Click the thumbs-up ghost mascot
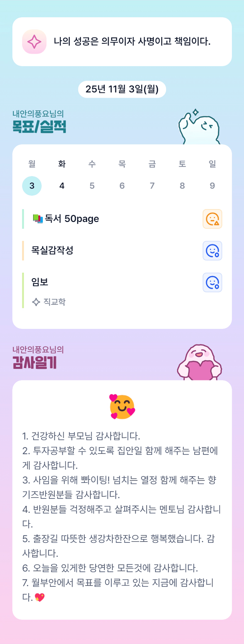Screen dimensions: 244x644 point(199,128)
